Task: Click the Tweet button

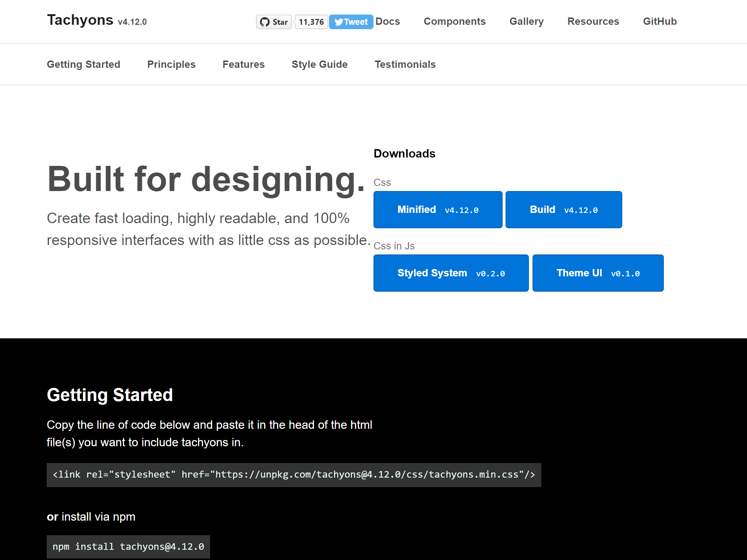Action: tap(351, 22)
